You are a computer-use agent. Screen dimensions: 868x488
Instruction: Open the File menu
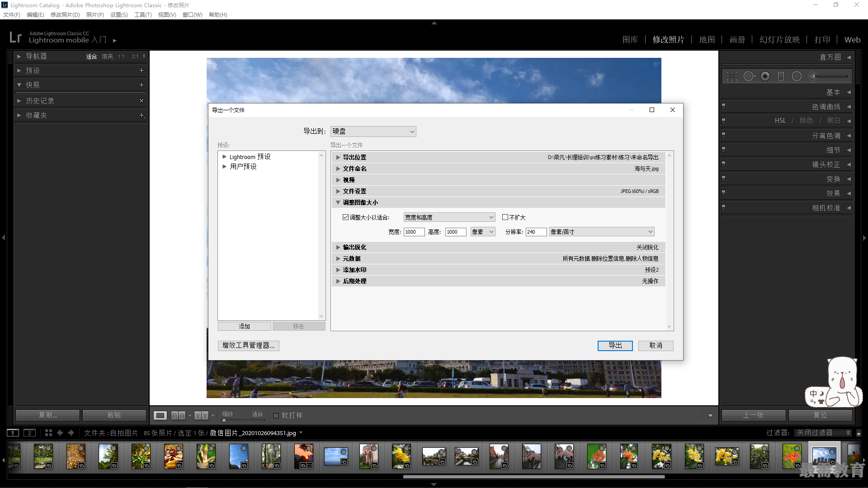(x=12, y=15)
